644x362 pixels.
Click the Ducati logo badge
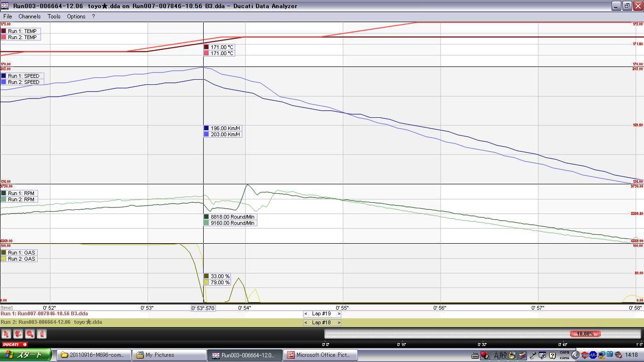point(14,345)
